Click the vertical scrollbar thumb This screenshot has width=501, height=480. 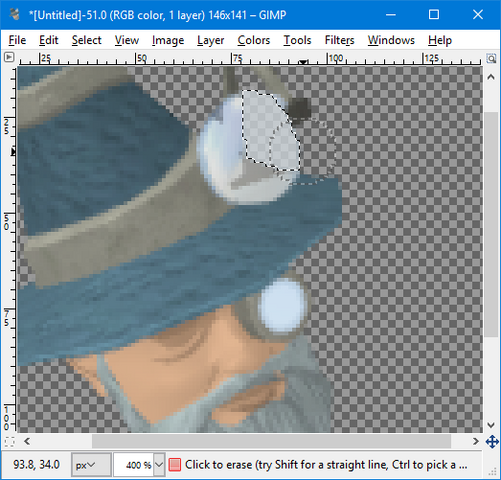(491, 225)
